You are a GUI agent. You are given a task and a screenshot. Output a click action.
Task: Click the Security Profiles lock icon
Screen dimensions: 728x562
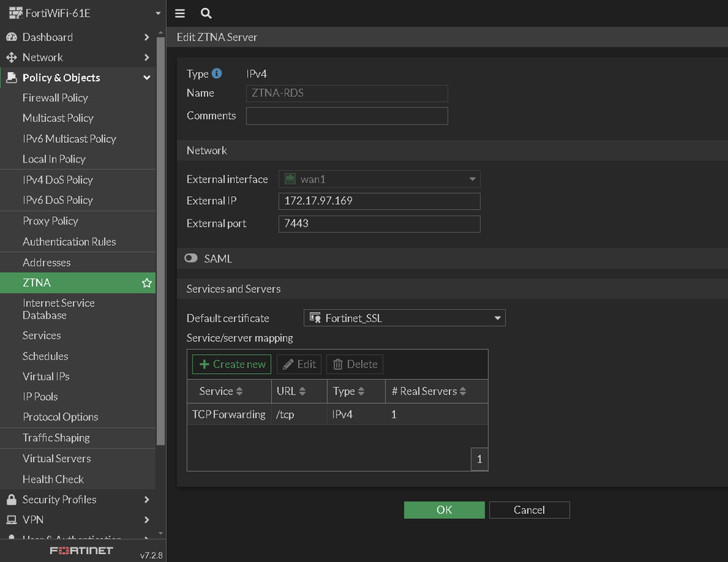(11, 499)
